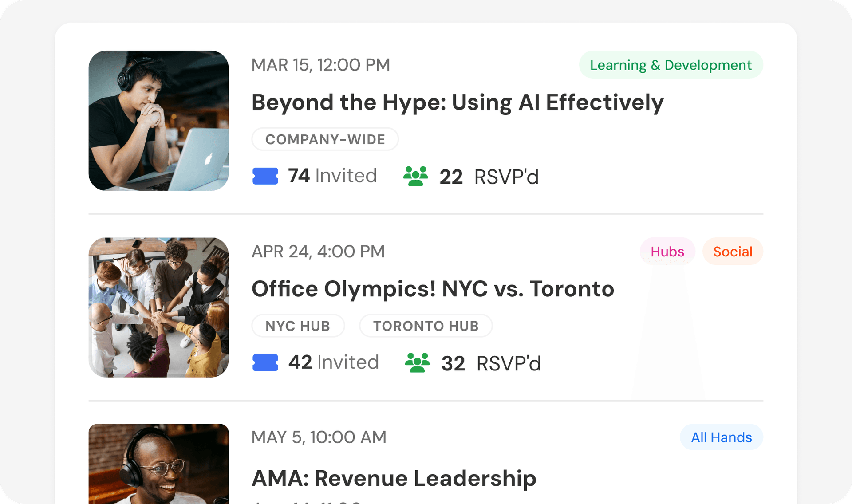Screen dimensions: 852x504
Task: Click the NYC HUB audience chip
Action: 298,326
